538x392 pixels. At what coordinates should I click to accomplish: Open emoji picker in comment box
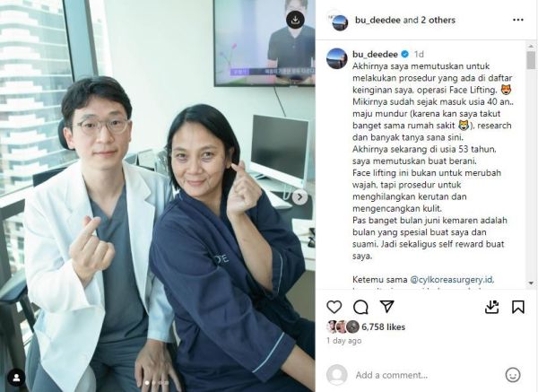click(x=513, y=375)
